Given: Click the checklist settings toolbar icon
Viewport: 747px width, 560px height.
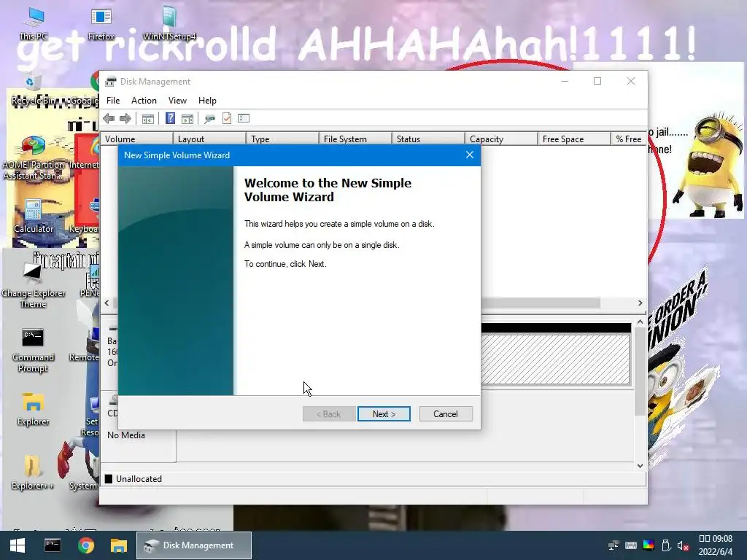Looking at the screenshot, I should 244,118.
